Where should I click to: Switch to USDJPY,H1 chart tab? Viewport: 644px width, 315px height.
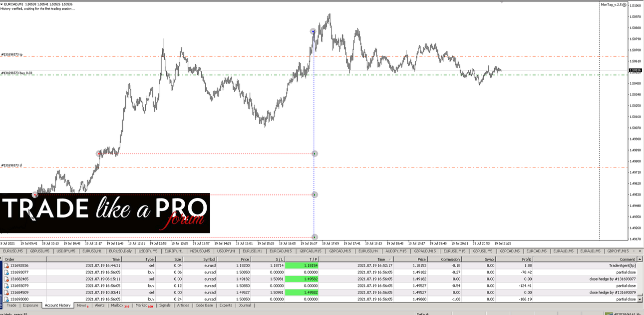pyautogui.click(x=227, y=251)
